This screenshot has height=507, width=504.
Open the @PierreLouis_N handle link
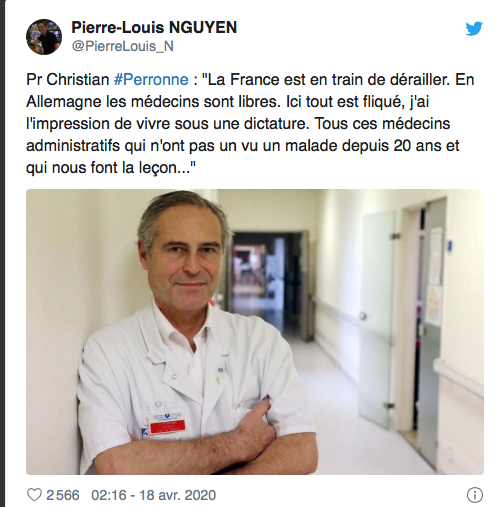click(x=123, y=47)
